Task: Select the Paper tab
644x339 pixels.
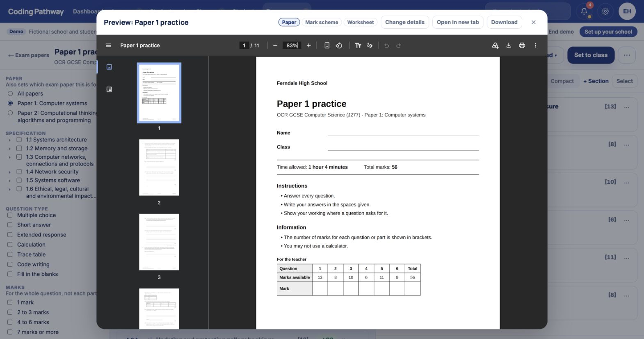Action: point(289,22)
